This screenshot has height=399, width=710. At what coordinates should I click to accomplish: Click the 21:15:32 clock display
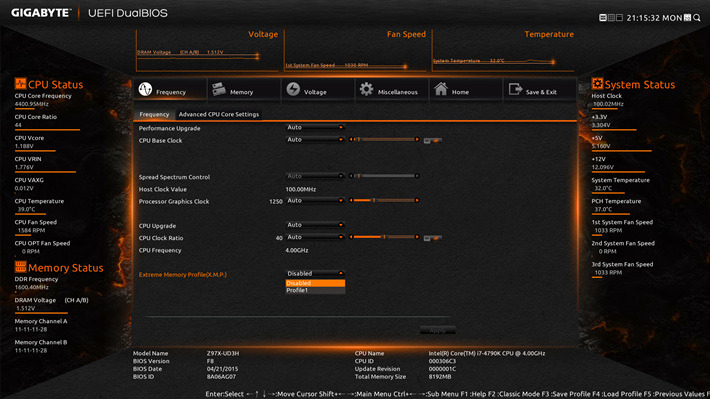(643, 18)
